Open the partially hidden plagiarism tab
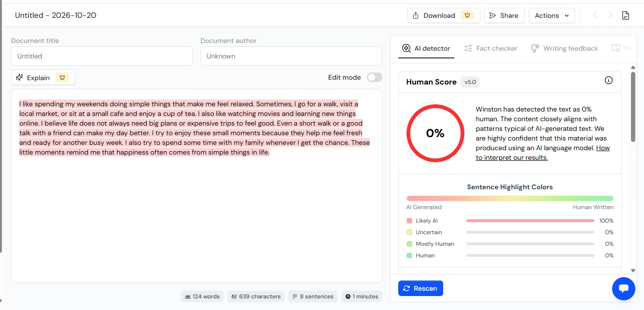The image size is (644, 310). (x=623, y=48)
